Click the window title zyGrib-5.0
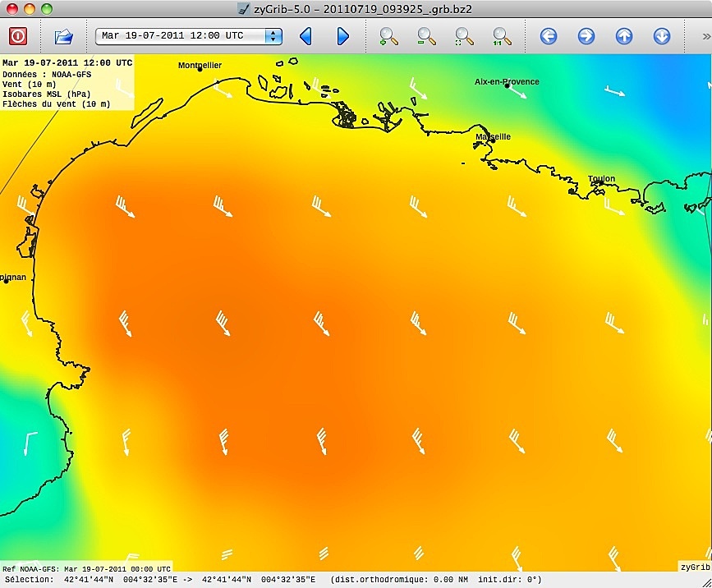 pos(362,9)
